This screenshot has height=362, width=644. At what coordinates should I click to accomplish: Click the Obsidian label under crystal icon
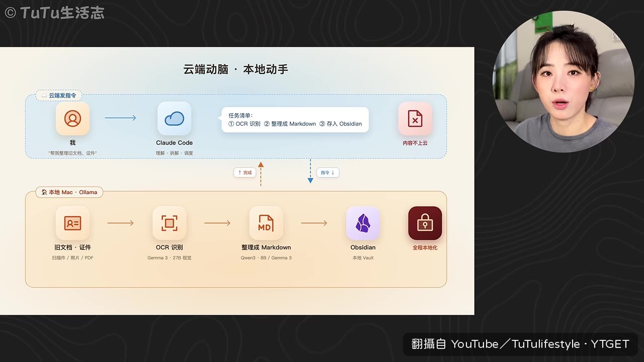point(363,247)
